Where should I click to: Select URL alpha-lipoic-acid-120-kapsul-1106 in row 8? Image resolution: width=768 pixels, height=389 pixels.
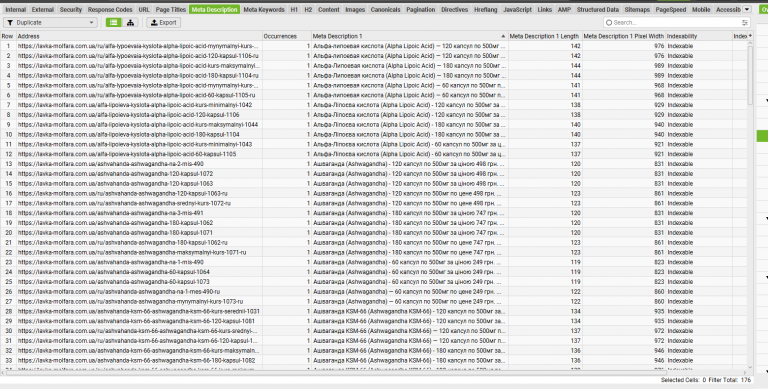[129, 115]
